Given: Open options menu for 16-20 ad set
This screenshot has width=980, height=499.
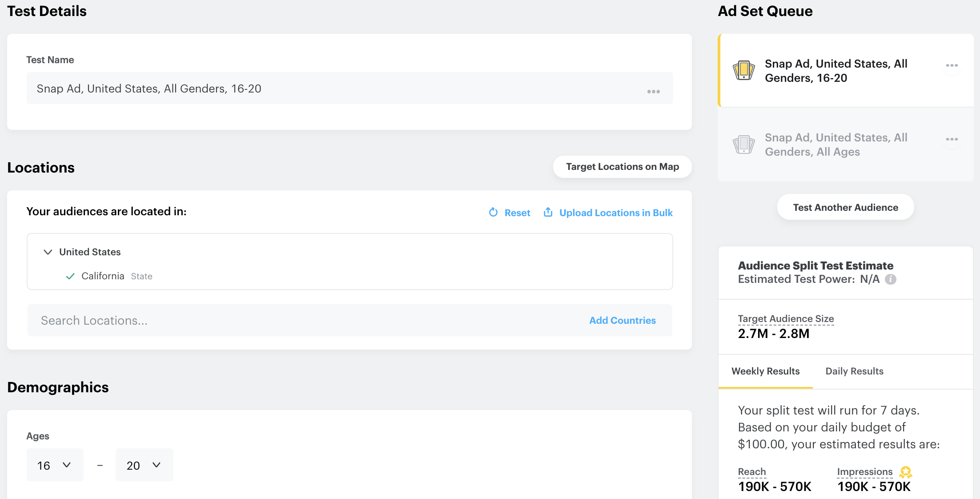Looking at the screenshot, I should point(952,65).
